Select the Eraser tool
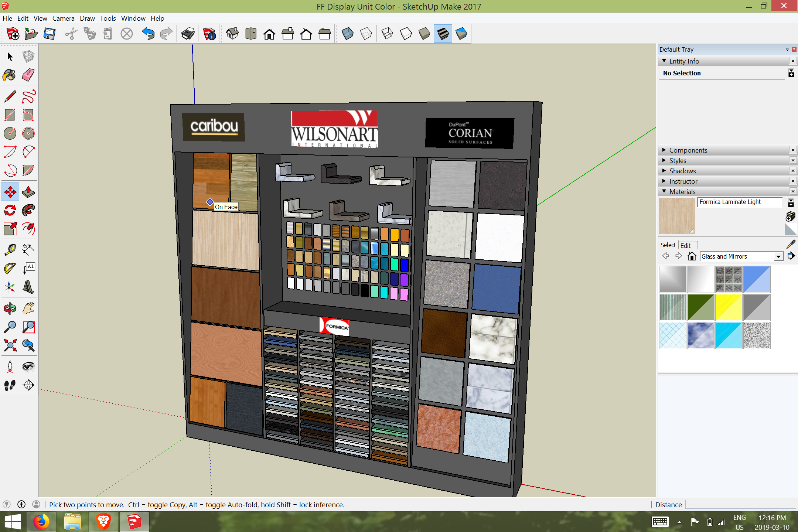 point(28,75)
